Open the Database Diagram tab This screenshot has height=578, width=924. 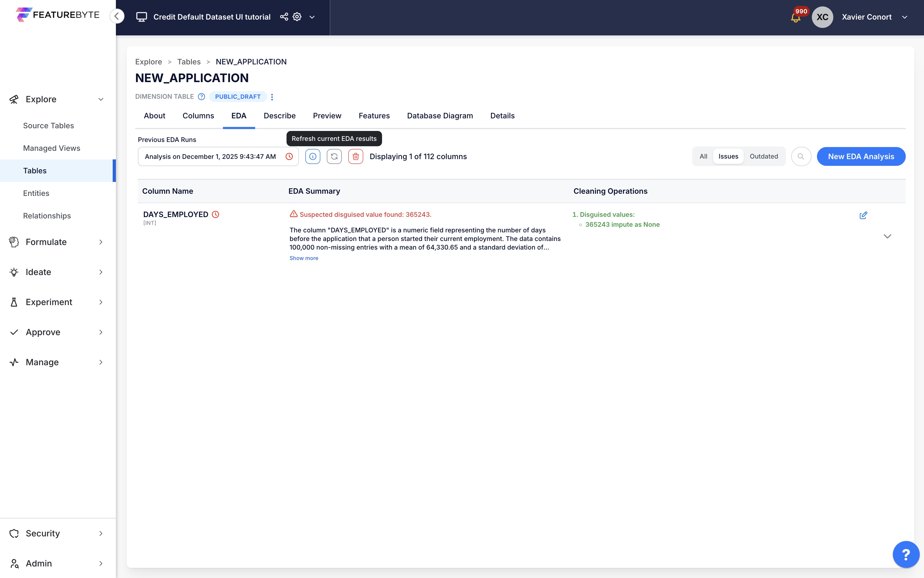point(440,116)
